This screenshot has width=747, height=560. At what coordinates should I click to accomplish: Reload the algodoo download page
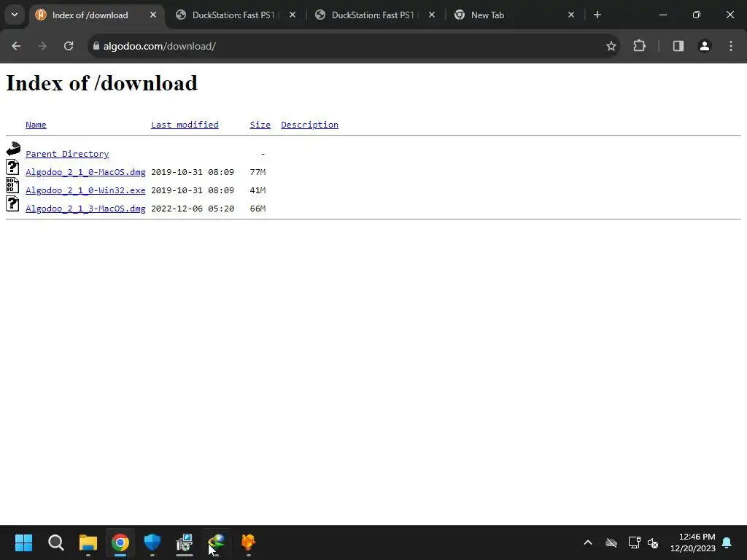(x=69, y=46)
